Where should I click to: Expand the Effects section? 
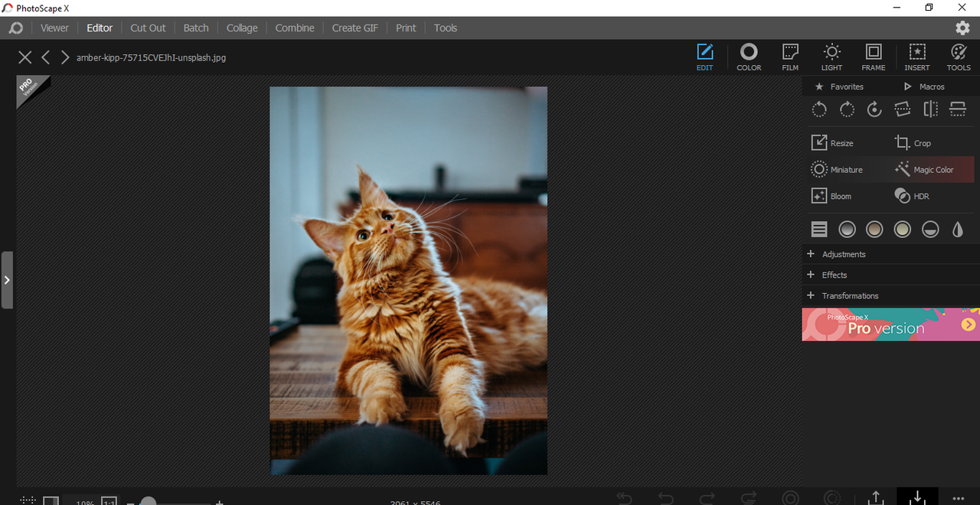(834, 275)
